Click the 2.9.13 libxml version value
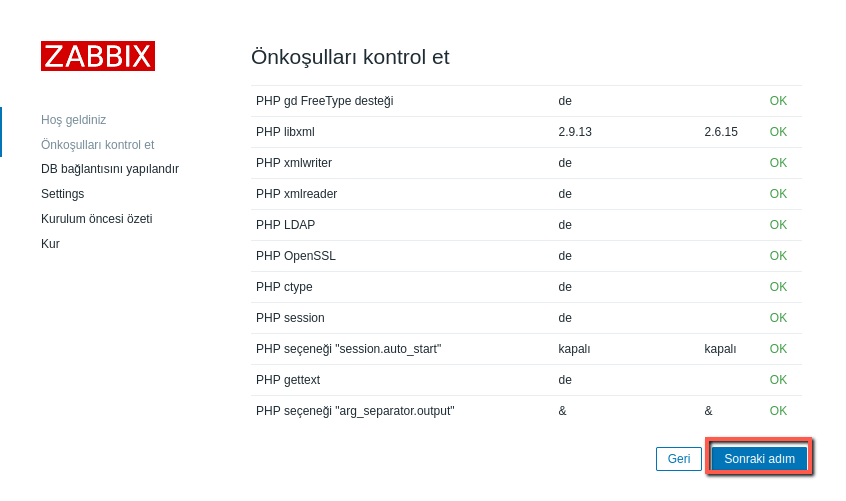Viewport: 846px width, 501px height. [x=575, y=132]
